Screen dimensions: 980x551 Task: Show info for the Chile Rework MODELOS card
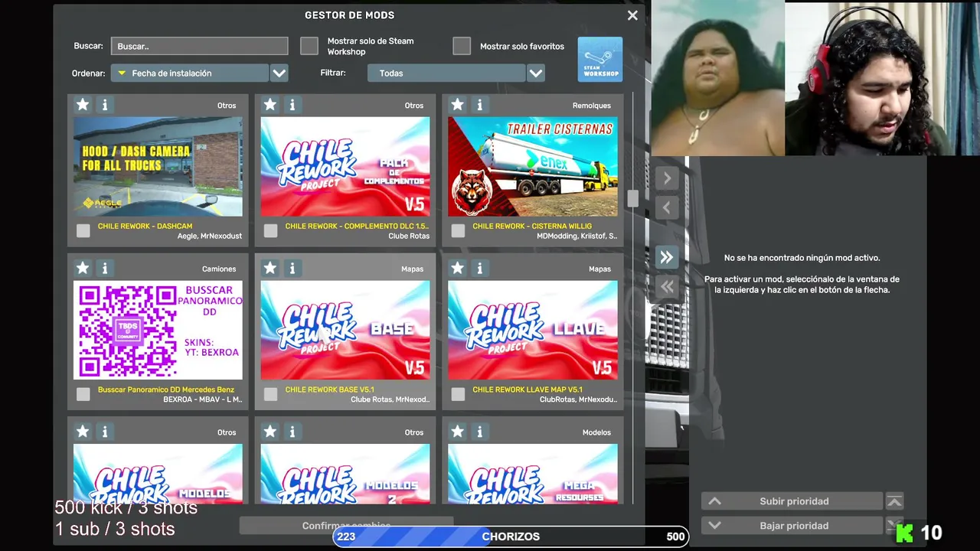coord(105,432)
